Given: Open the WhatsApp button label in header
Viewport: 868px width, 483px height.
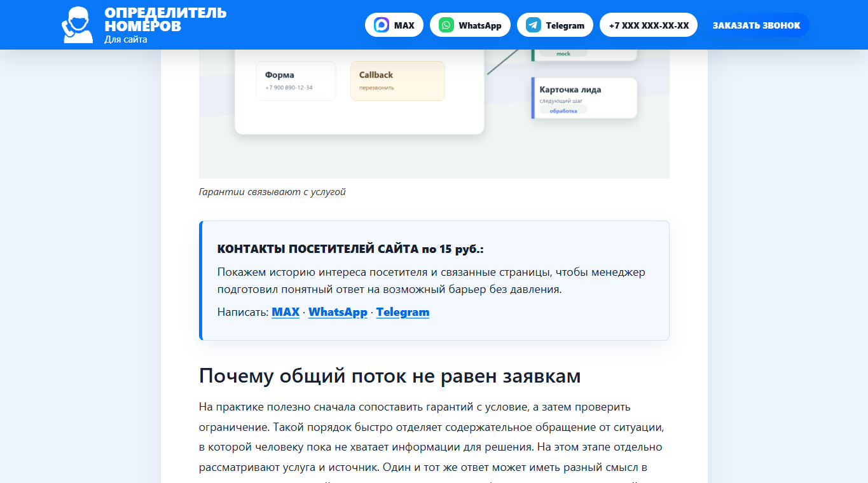Looking at the screenshot, I should (480, 25).
